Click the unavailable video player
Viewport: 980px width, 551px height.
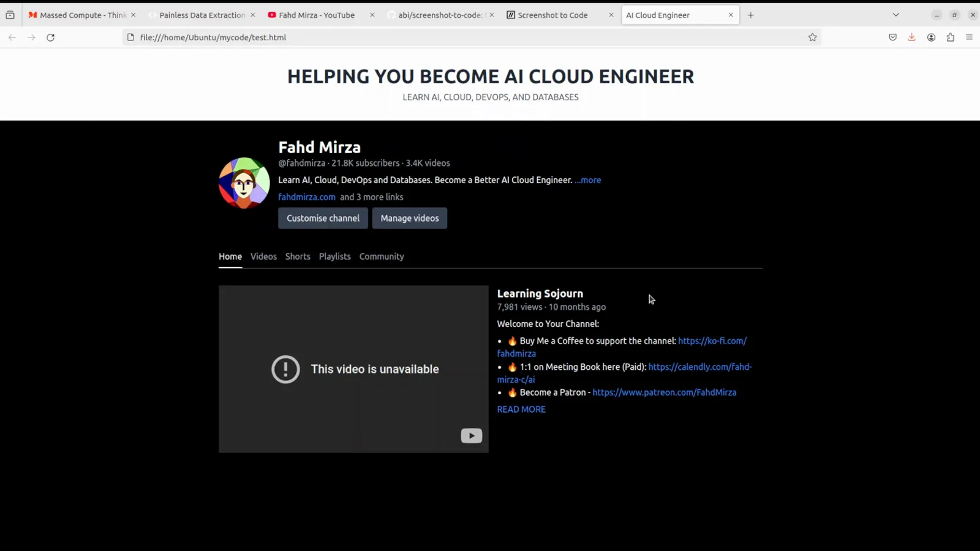pos(353,369)
